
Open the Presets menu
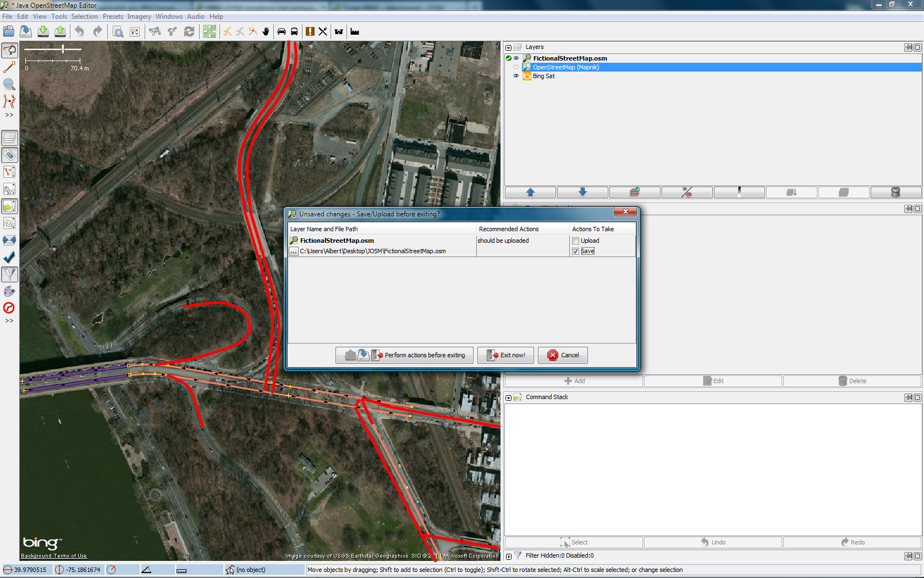pyautogui.click(x=113, y=17)
